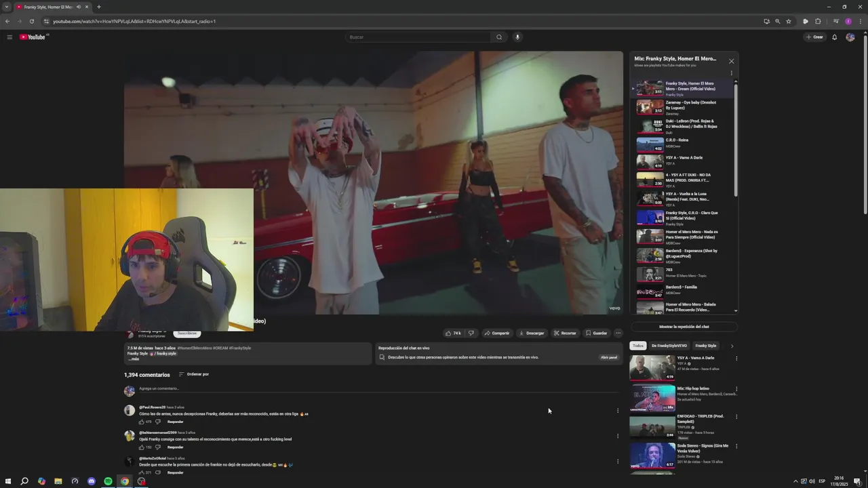
Task: Click Mostrar la repetición del chat
Action: [684, 327]
